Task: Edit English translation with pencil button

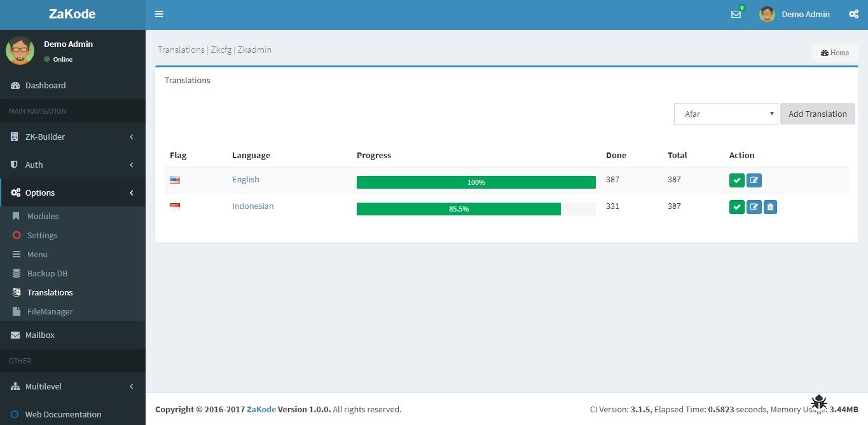Action: coord(754,180)
